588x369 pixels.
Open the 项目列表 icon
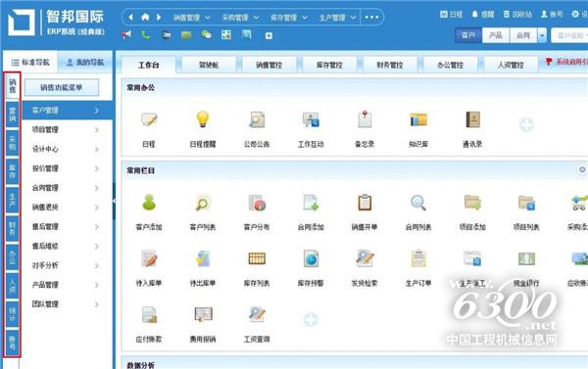pyautogui.click(x=526, y=203)
